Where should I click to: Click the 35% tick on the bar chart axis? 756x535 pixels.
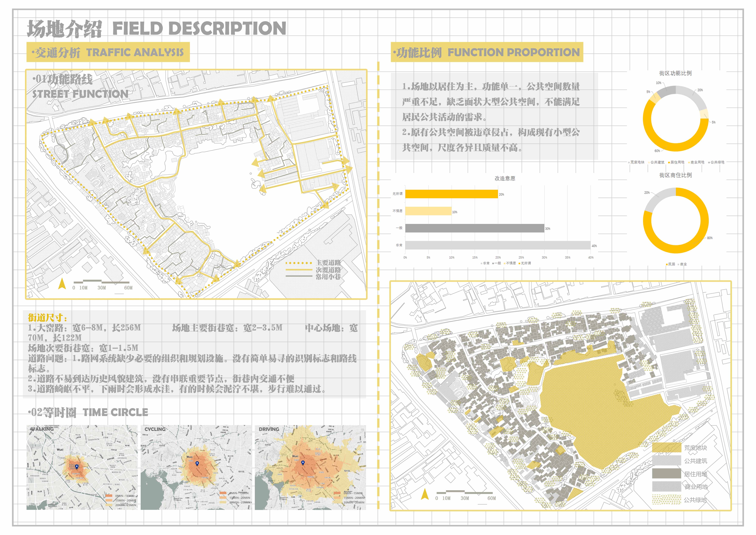[568, 258]
